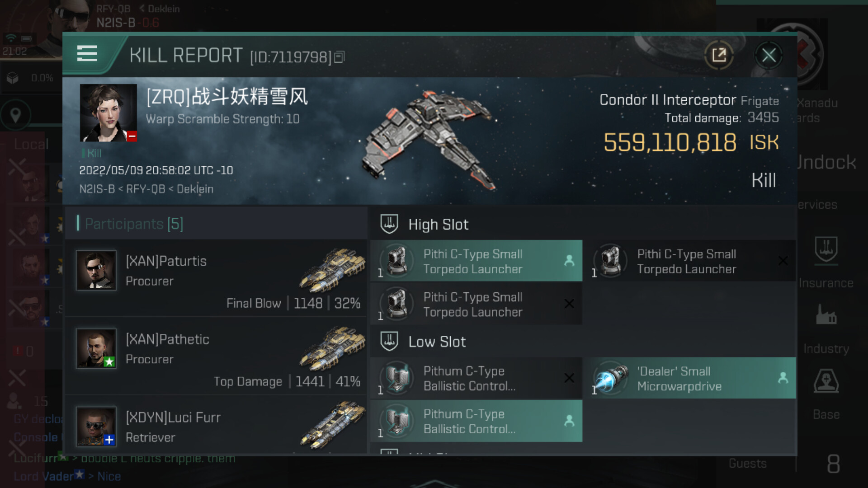The height and width of the screenshot is (488, 868).
Task: Select highlighted Pithum C-Type Ballistic Control module
Action: coord(476,421)
